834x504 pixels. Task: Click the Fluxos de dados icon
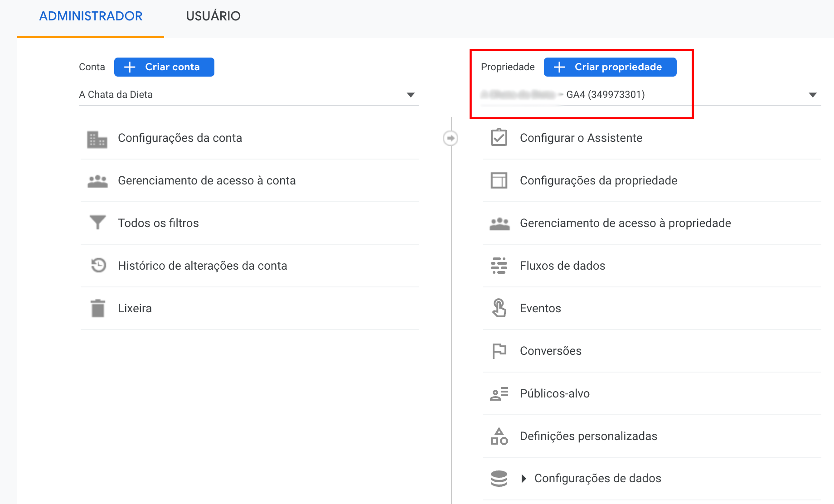pyautogui.click(x=499, y=266)
